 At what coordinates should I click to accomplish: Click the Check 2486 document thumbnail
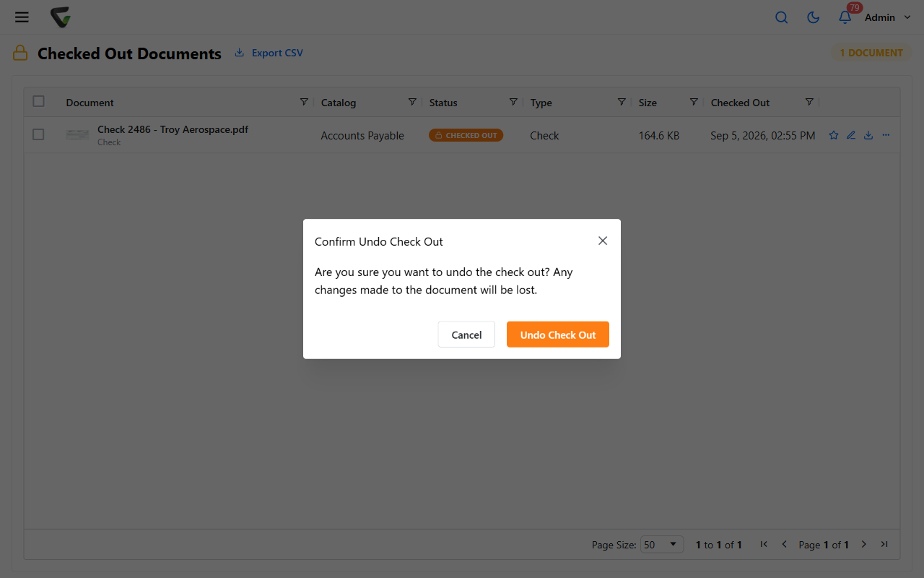click(78, 135)
